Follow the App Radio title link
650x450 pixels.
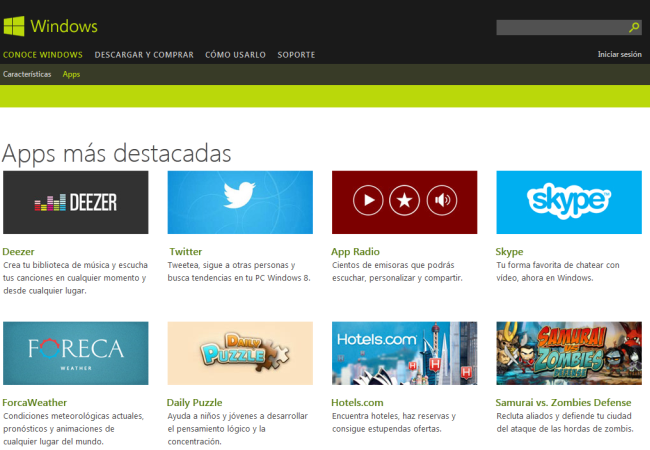coord(355,252)
